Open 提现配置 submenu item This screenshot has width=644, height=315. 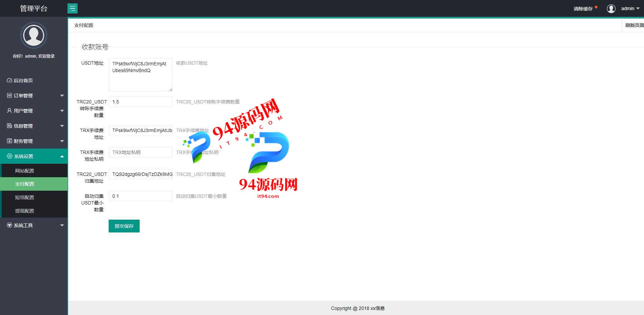click(x=34, y=211)
